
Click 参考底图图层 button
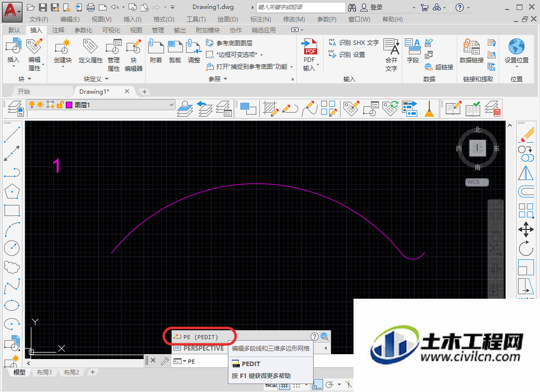[x=229, y=43]
